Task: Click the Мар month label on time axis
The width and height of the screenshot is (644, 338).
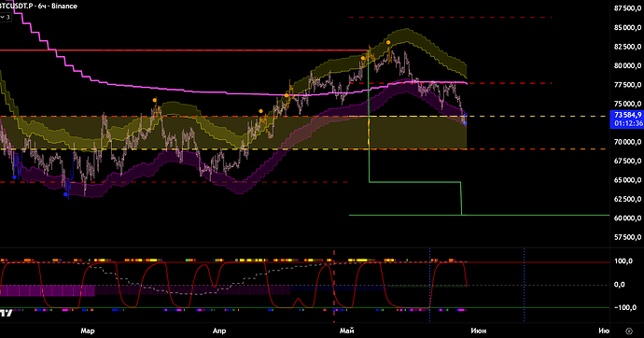Action: click(88, 331)
